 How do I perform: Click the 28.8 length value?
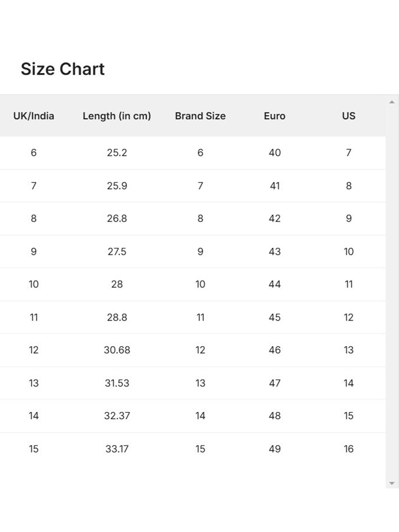pyautogui.click(x=117, y=317)
